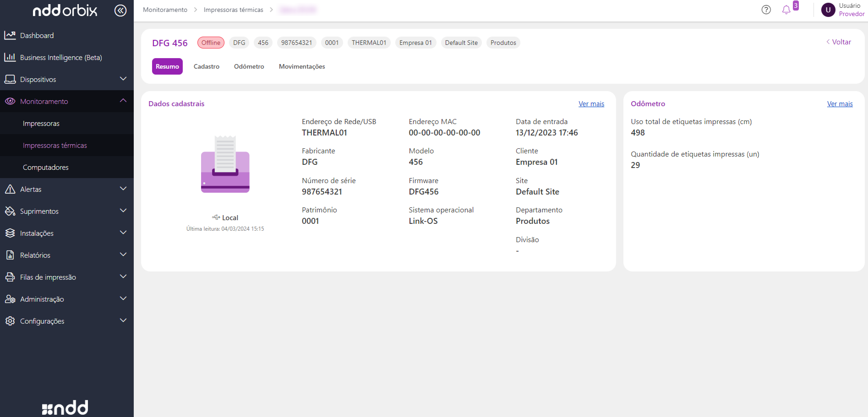Expand the Relatórios menu chevron

tap(123, 255)
